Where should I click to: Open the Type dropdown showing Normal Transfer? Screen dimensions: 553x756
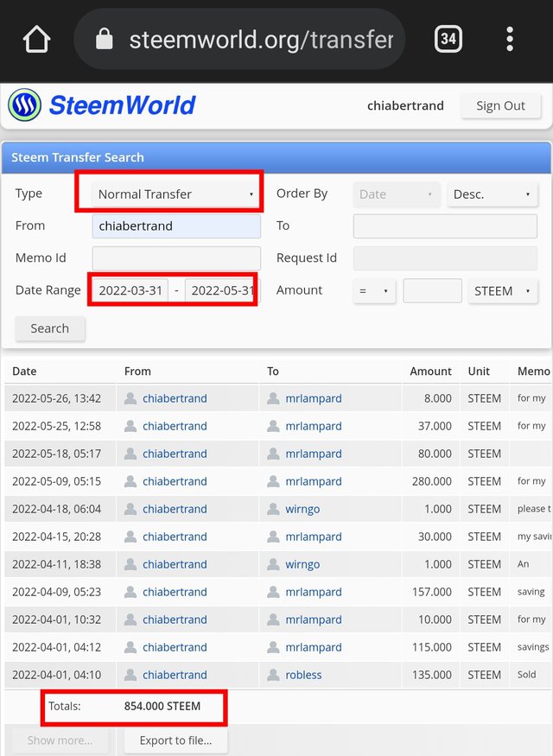(x=176, y=194)
